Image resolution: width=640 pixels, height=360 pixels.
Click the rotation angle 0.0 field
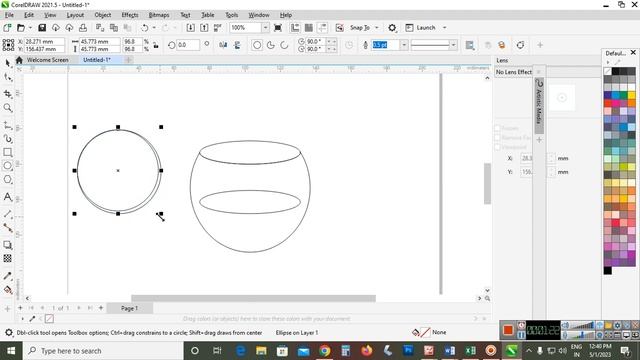point(188,45)
